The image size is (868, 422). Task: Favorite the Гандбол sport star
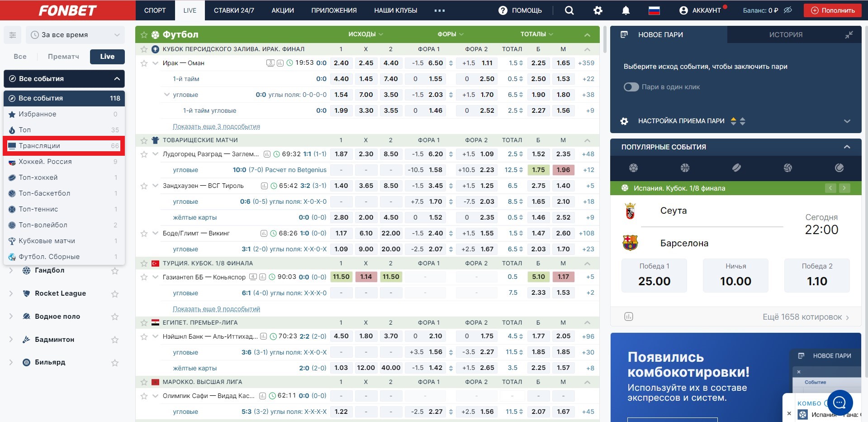115,271
